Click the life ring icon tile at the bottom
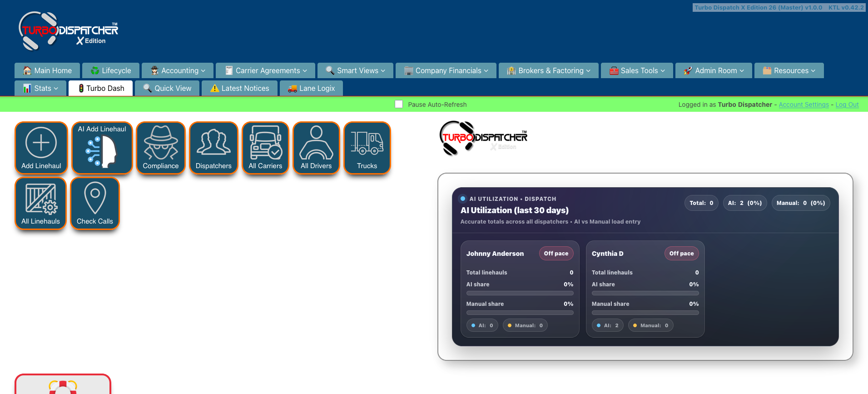868x394 pixels. coord(63,384)
